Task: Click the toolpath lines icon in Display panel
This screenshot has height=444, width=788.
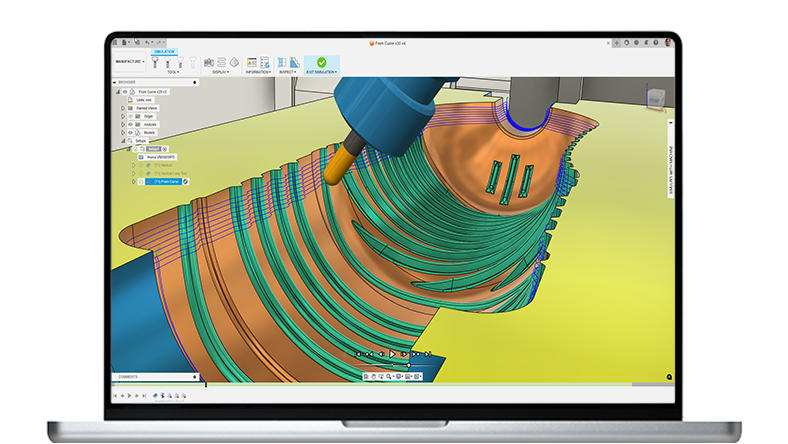Action: click(222, 62)
